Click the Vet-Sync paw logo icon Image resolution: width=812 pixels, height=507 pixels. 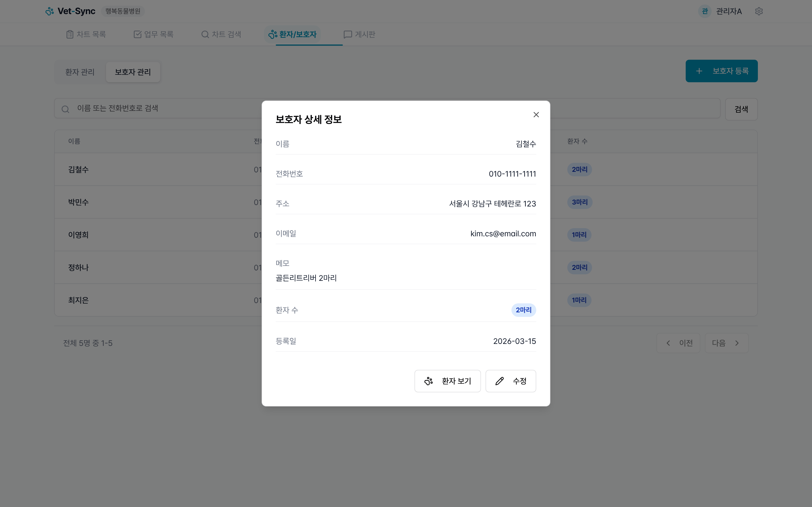[50, 11]
